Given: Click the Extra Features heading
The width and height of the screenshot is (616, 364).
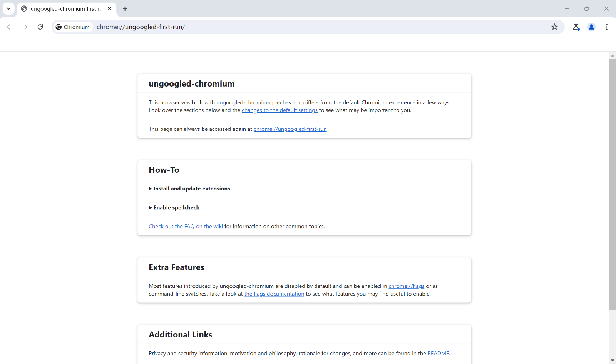Looking at the screenshot, I should [176, 267].
